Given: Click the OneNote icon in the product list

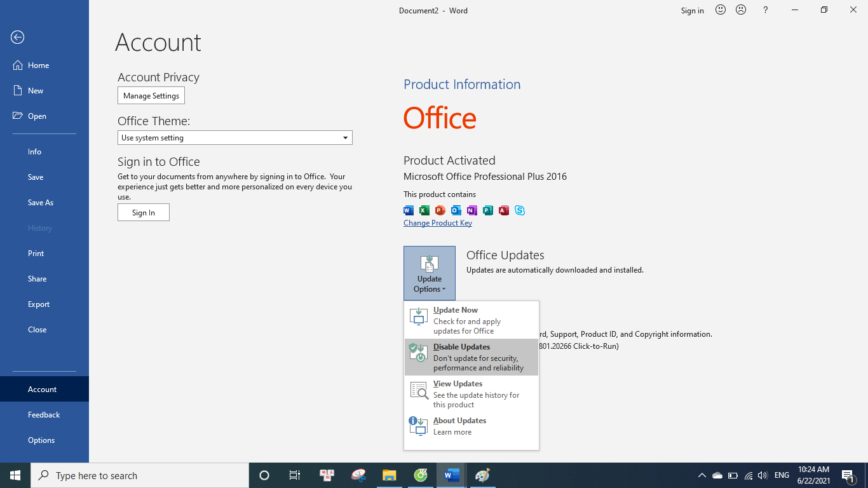Looking at the screenshot, I should 471,210.
